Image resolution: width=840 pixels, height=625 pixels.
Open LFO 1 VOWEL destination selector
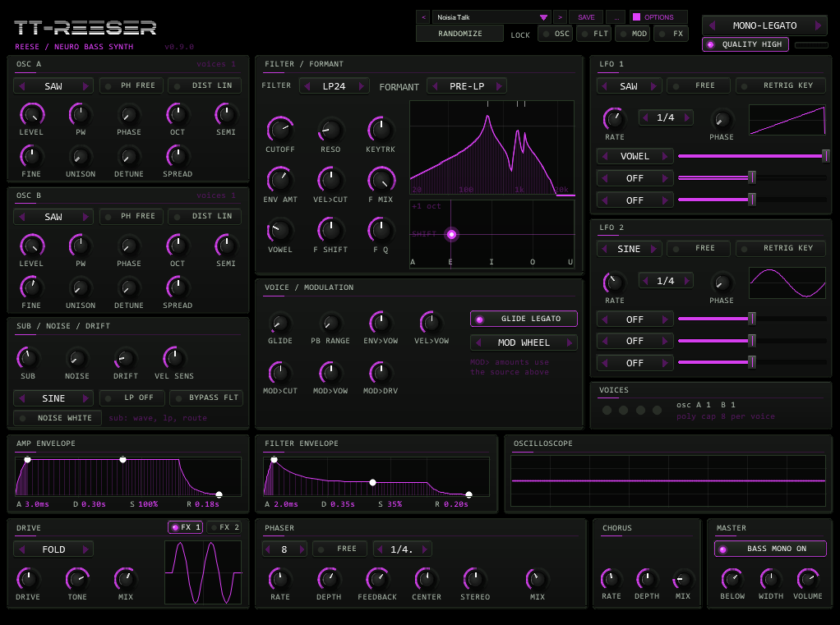(x=635, y=156)
